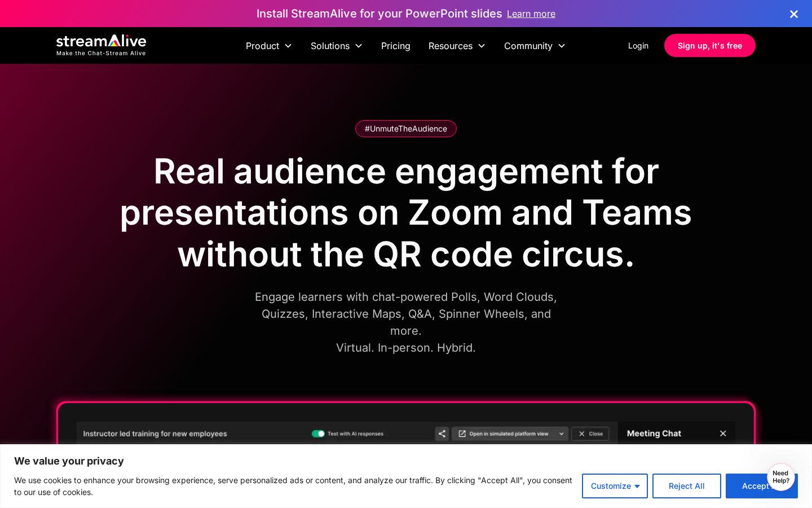
Task: Click 'Instructor led training for new employees' title
Action: (x=155, y=433)
